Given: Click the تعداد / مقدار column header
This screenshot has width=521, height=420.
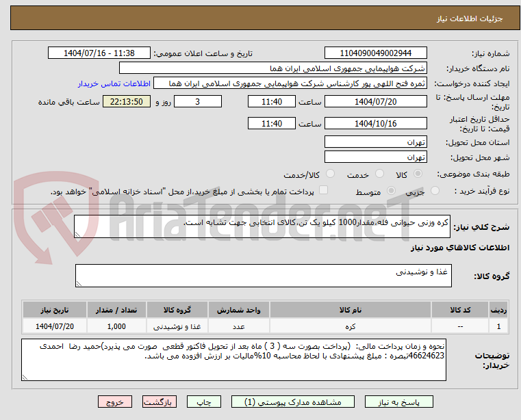Looking at the screenshot, I should click(x=116, y=310).
